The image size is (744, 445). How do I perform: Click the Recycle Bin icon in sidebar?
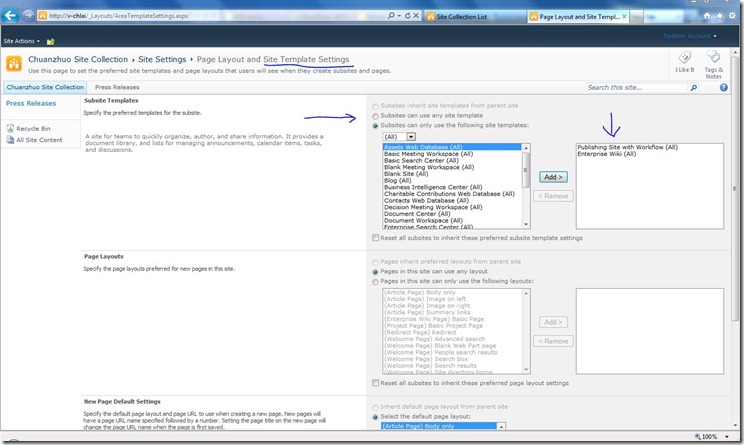click(10, 128)
